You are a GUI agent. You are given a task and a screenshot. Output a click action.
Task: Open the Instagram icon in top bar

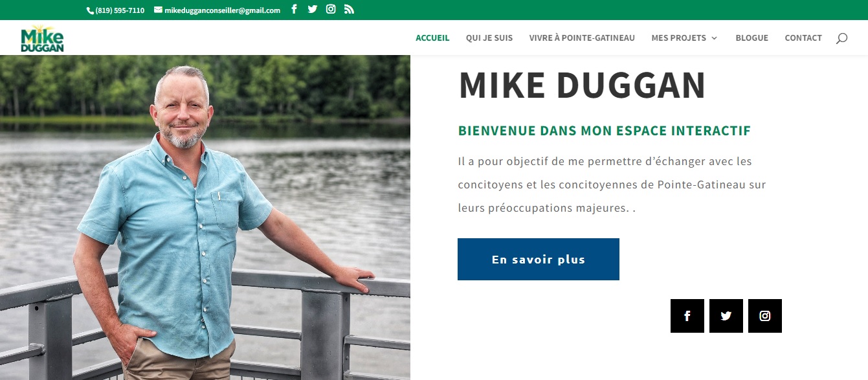(x=331, y=9)
